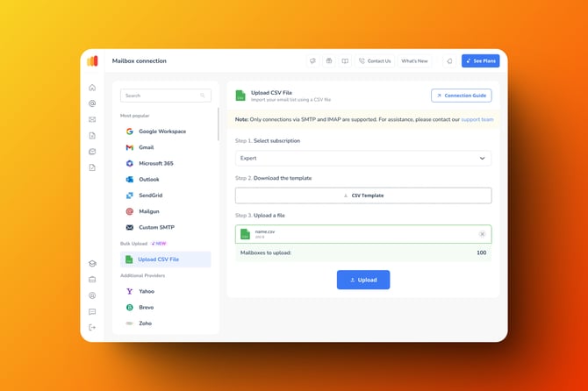588x391 pixels.
Task: Open the envelope icon in sidebar
Action: pyautogui.click(x=92, y=119)
